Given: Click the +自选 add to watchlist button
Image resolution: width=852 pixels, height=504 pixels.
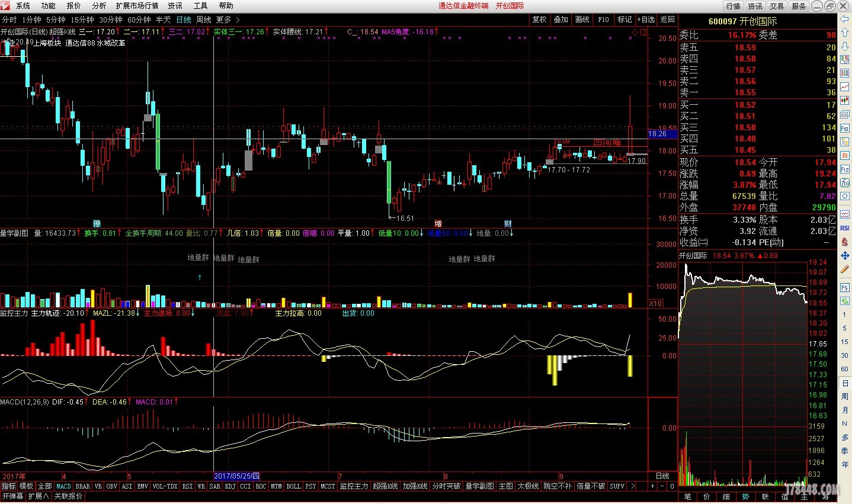Looking at the screenshot, I should (x=646, y=20).
